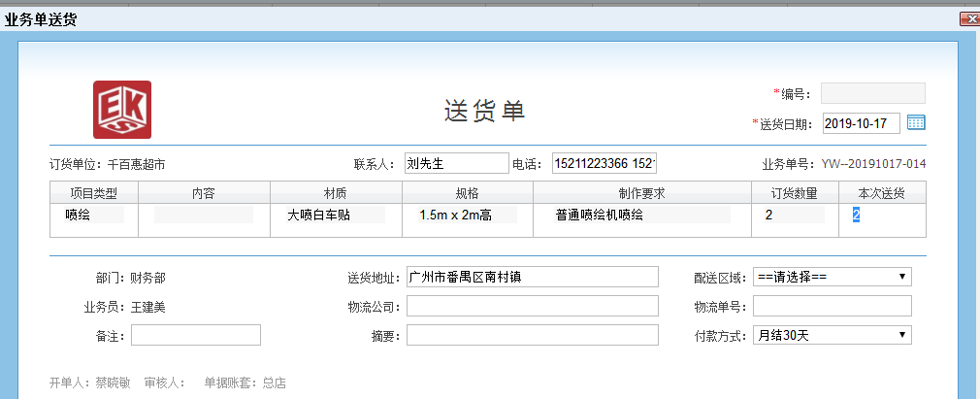This screenshot has width=980, height=399.
Task: Click the 送货地址 field with 广州市番禺区南村镇
Action: 532,278
